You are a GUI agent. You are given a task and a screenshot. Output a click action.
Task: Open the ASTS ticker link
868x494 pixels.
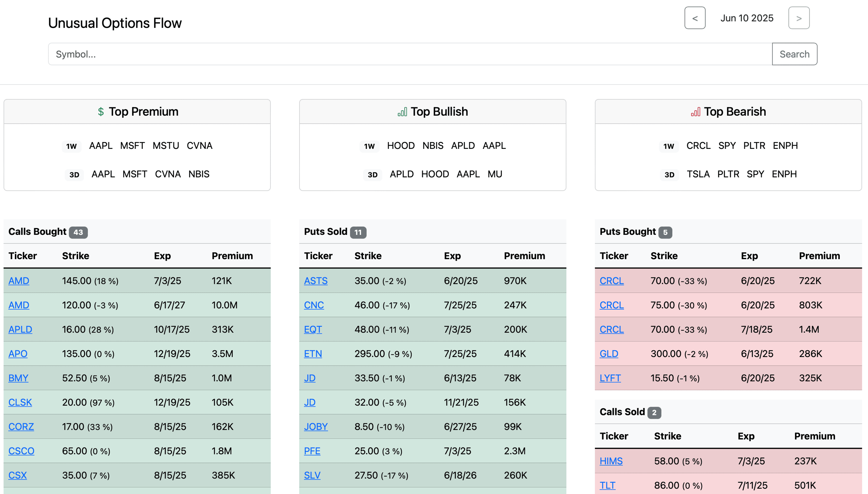(x=316, y=281)
